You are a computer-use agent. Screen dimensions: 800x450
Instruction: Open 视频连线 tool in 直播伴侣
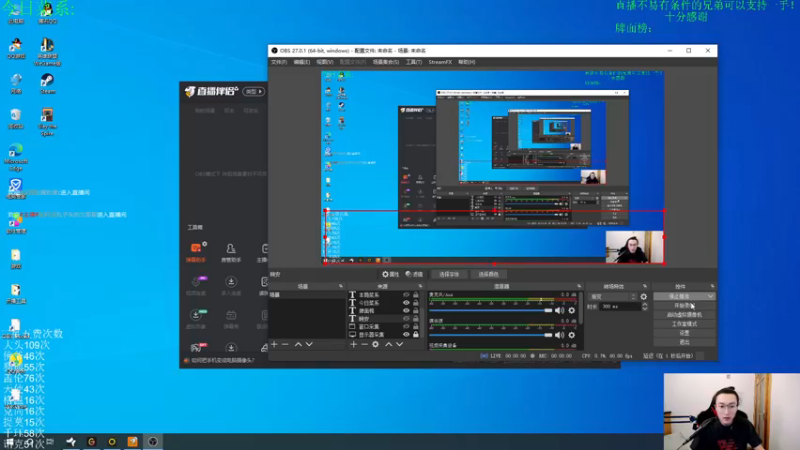tap(196, 286)
